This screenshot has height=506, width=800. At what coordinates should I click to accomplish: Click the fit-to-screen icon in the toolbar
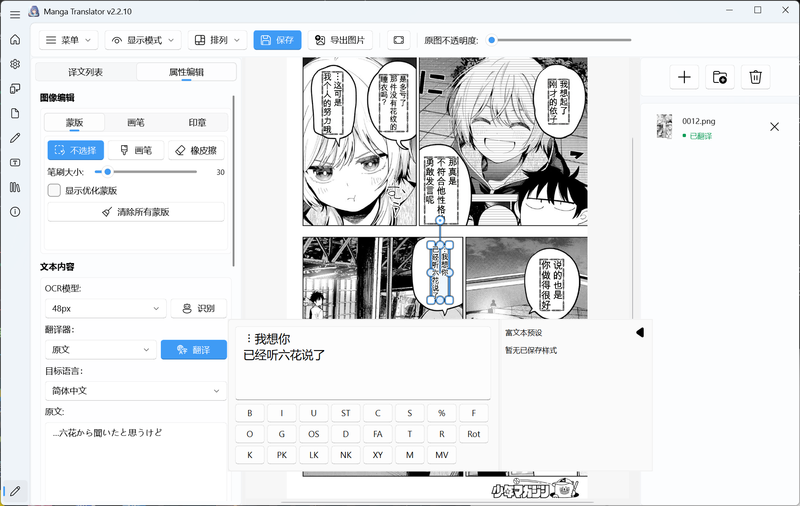(x=398, y=40)
